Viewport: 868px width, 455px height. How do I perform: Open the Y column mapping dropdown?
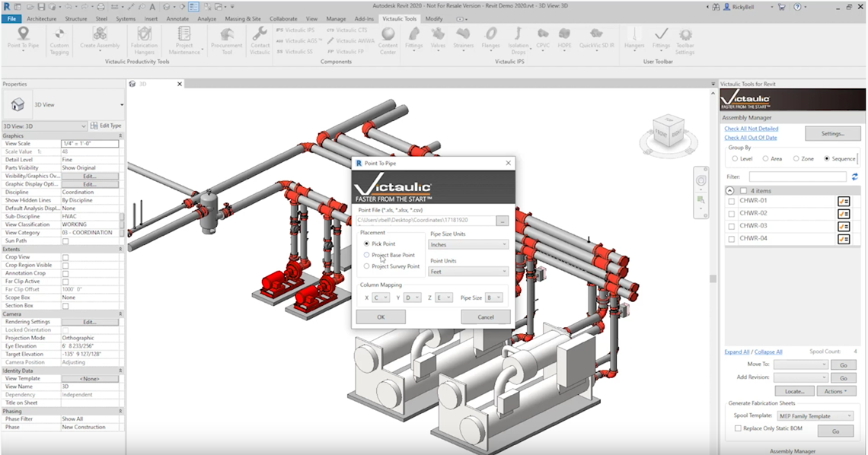tap(413, 297)
